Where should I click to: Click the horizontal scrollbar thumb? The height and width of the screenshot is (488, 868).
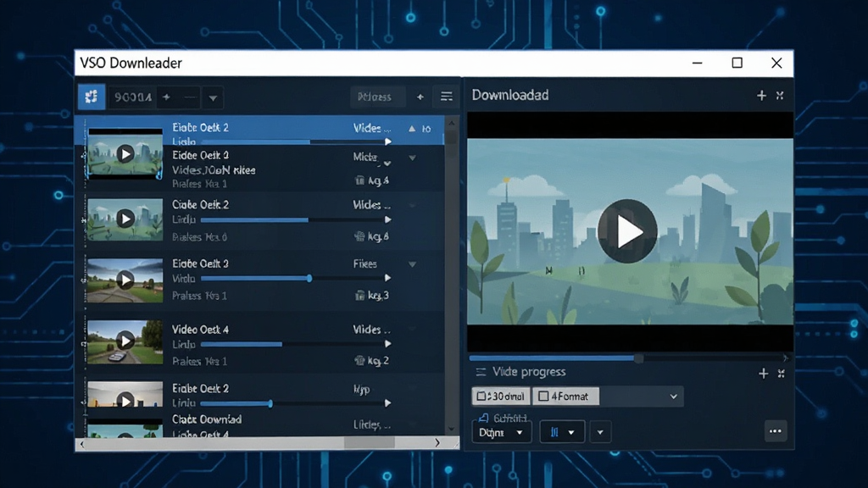(370, 443)
